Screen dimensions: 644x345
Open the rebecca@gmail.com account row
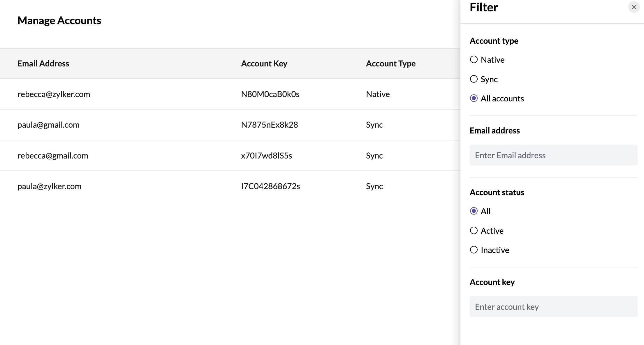pos(53,156)
